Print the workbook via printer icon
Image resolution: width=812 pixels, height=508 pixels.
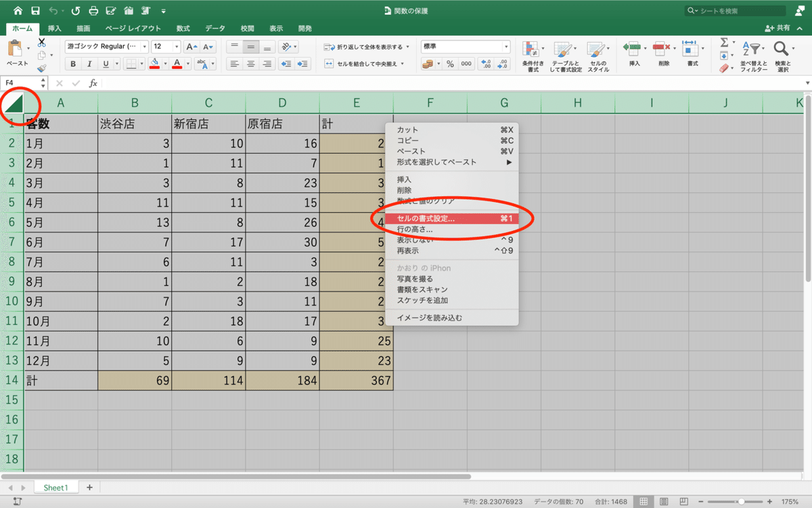coord(94,11)
